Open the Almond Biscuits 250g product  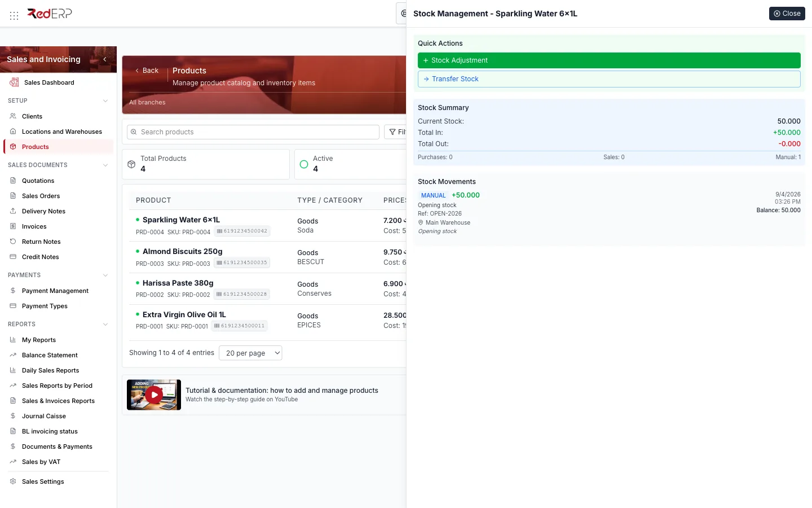click(x=182, y=252)
